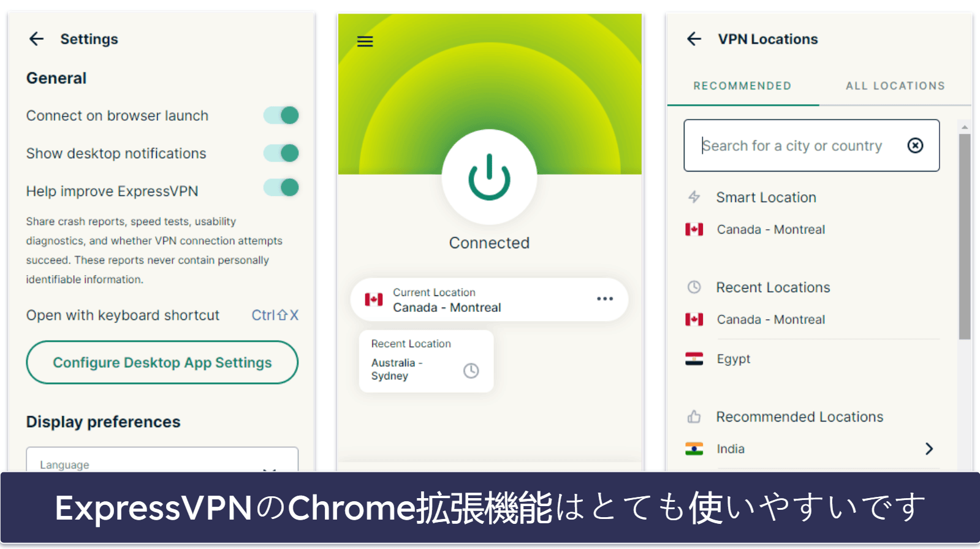980x549 pixels.
Task: Click the Open with keyboard shortcut label
Action: [123, 315]
